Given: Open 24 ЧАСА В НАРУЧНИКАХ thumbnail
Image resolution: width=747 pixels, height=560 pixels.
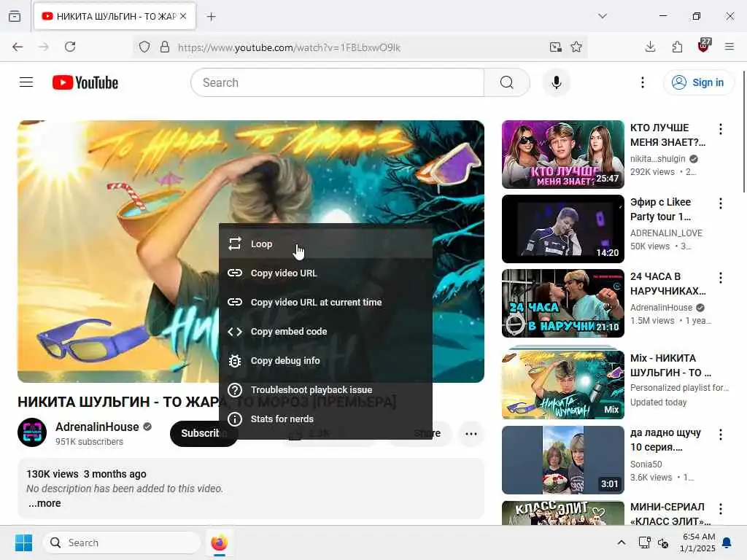Looking at the screenshot, I should click(x=562, y=303).
